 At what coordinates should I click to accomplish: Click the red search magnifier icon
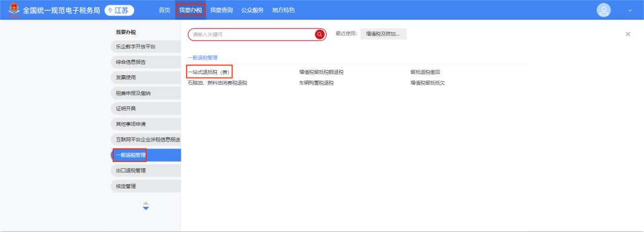pos(320,35)
